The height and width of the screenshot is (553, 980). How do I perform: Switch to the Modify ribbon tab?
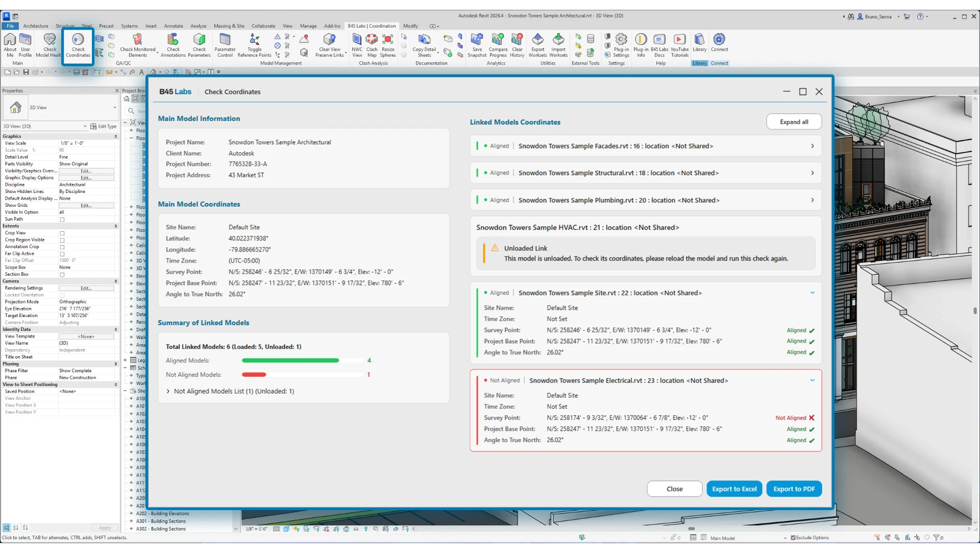click(x=410, y=26)
